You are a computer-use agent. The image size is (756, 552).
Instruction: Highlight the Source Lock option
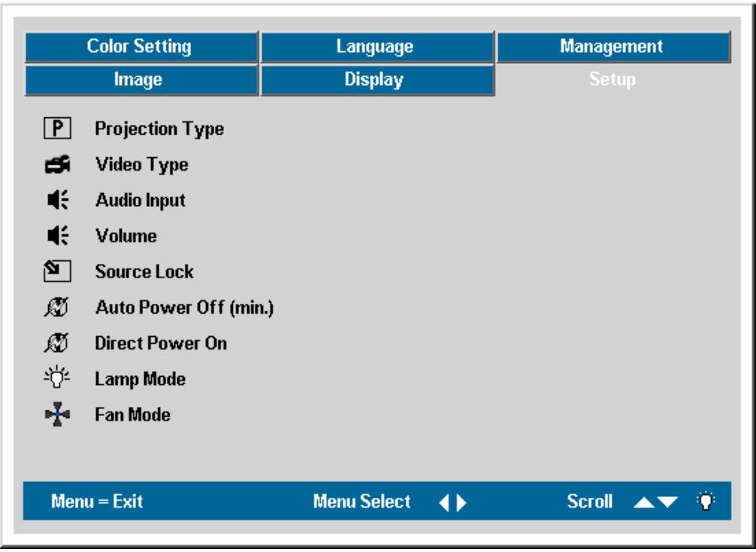144,271
